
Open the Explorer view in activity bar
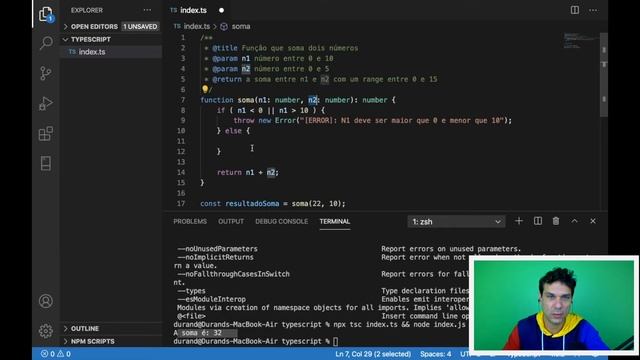coord(46,15)
